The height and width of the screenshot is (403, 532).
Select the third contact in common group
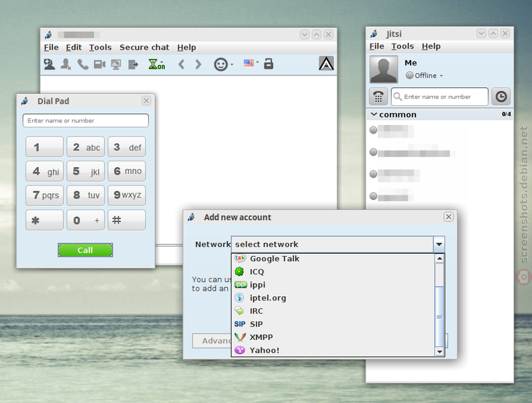(439, 175)
